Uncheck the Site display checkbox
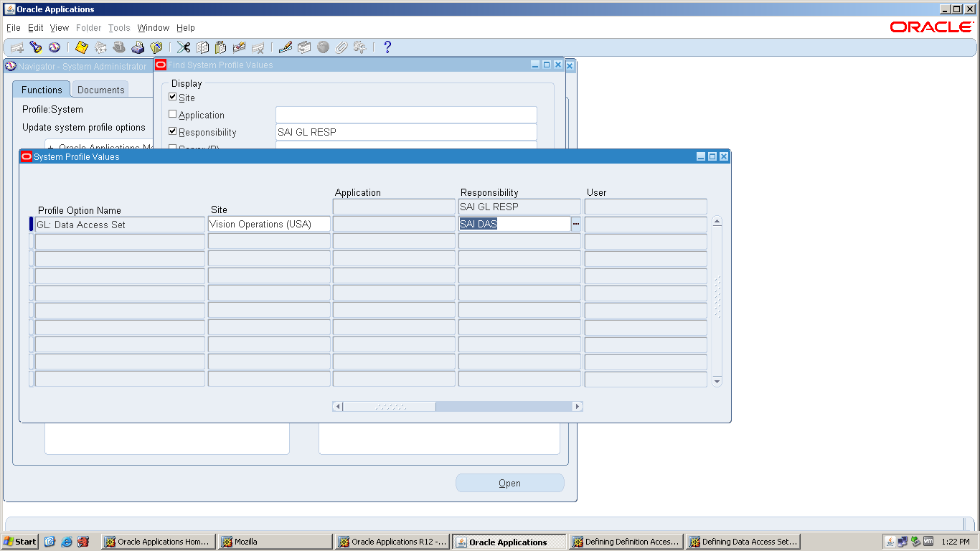Screen dimensions: 980x551 coord(173,98)
